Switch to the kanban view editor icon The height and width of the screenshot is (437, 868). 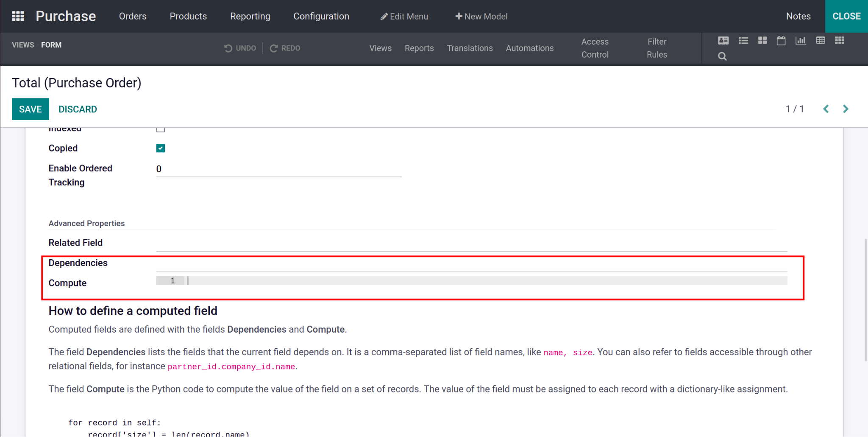(762, 41)
